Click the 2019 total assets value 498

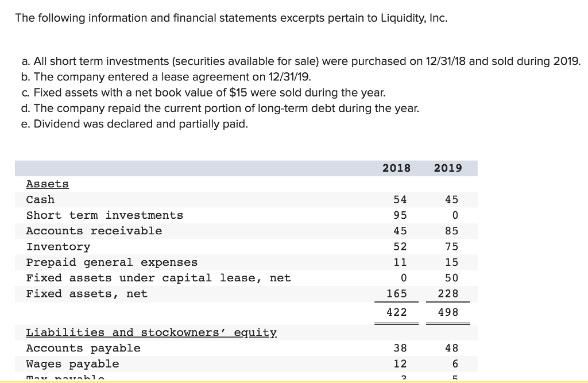pos(448,312)
